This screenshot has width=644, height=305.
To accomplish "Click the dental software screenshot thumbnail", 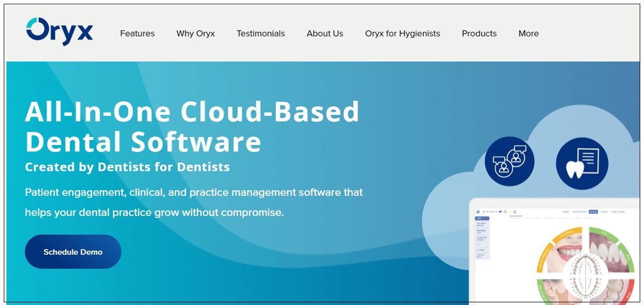I will pos(554,251).
